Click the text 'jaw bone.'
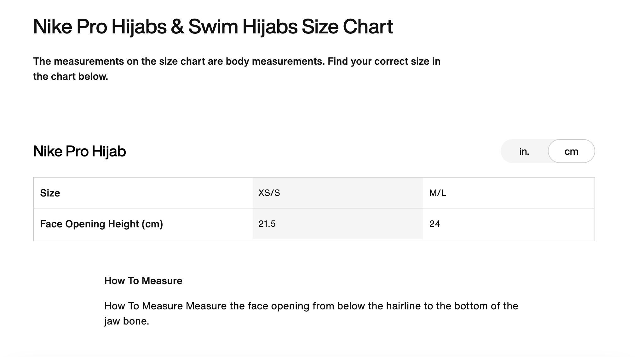The image size is (644, 357). tap(126, 321)
